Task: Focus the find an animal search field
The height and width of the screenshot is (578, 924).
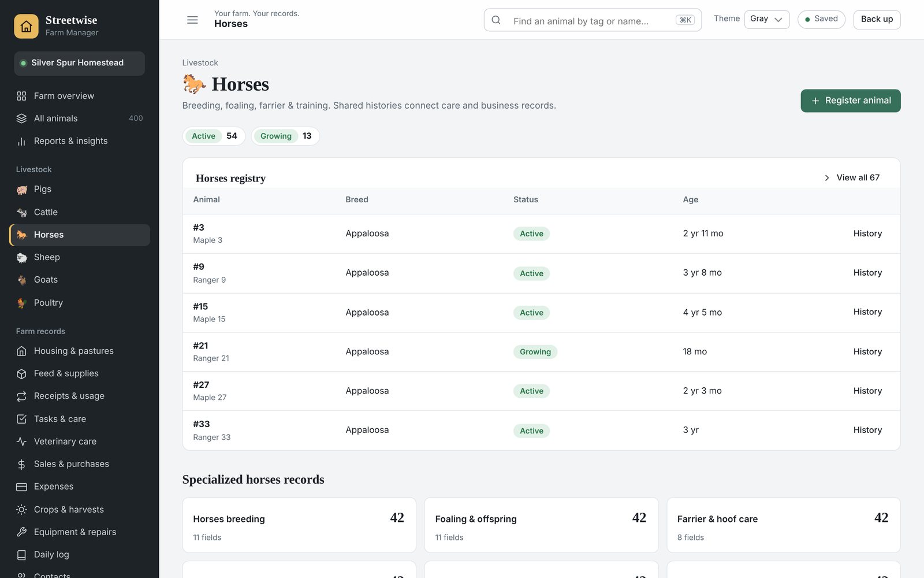Action: (593, 20)
